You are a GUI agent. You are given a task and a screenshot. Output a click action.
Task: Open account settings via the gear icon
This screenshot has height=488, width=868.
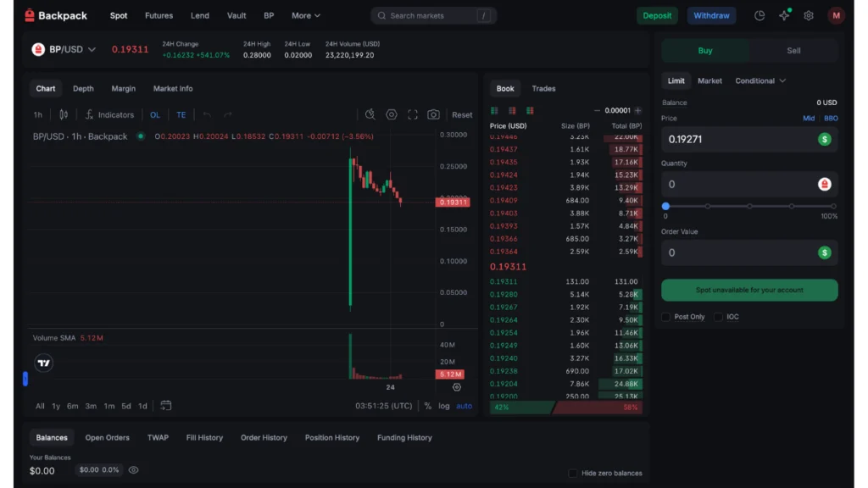[x=808, y=15]
